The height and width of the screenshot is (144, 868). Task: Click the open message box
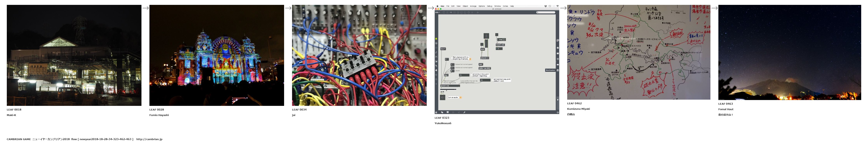[x=482, y=49]
